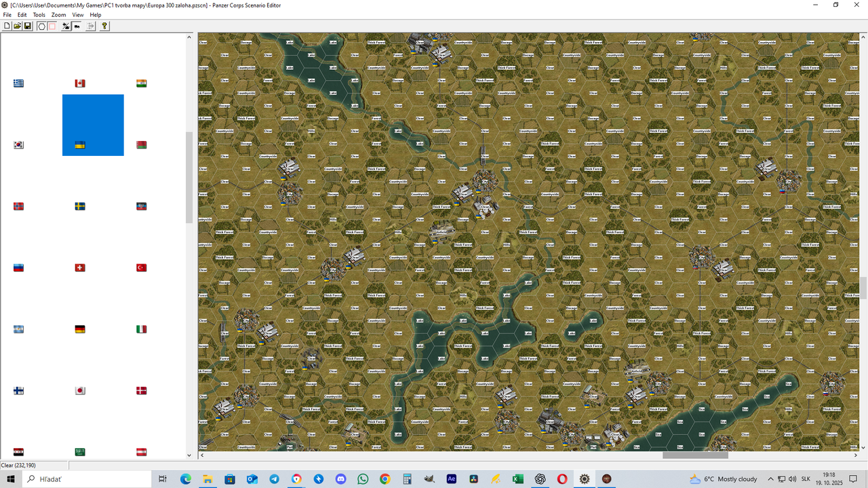Click the Windows Start button
Image resolution: width=868 pixels, height=488 pixels.
point(12,479)
